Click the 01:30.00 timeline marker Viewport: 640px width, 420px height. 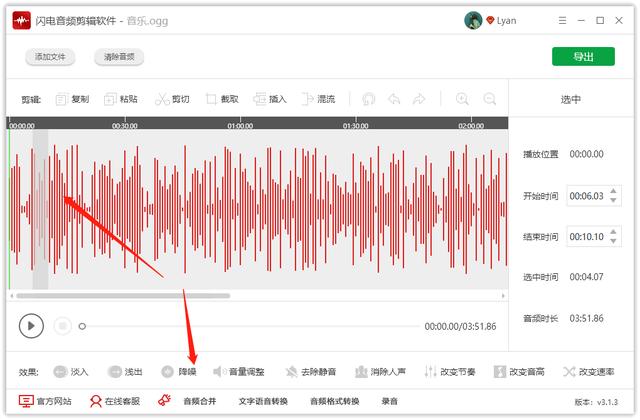tap(356, 126)
